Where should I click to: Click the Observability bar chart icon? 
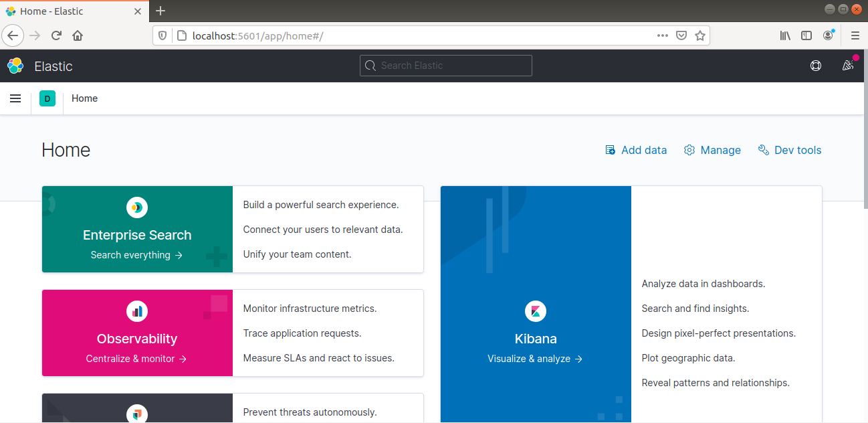point(137,311)
